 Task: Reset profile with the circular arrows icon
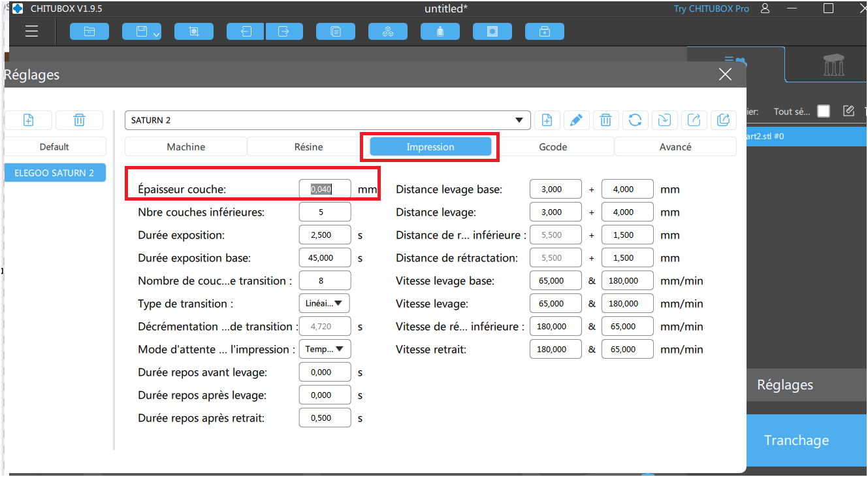635,120
